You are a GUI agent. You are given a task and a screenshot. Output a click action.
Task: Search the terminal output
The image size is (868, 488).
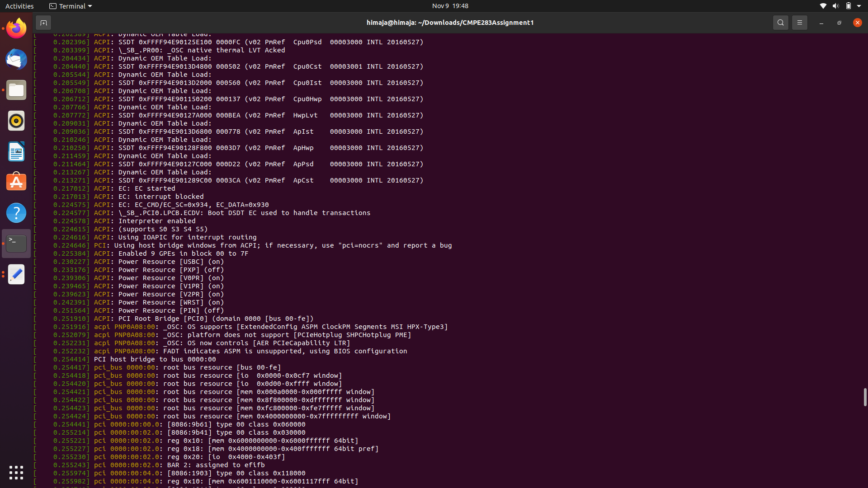pos(780,23)
